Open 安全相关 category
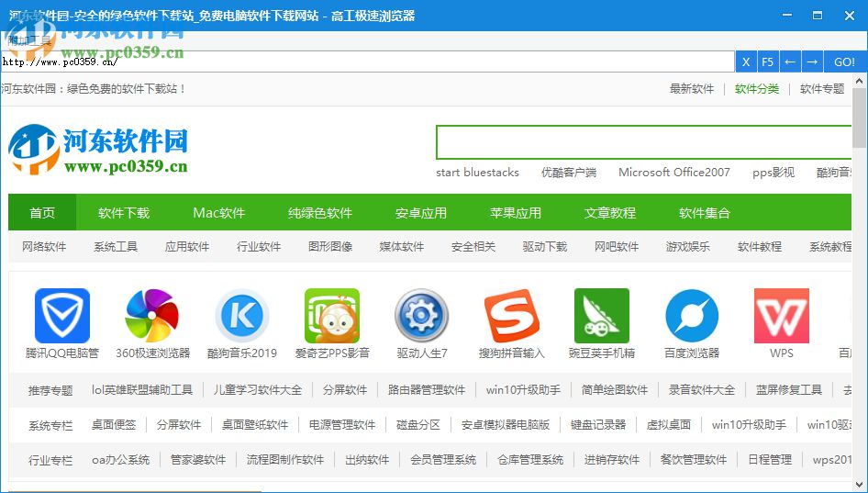 pos(473,246)
